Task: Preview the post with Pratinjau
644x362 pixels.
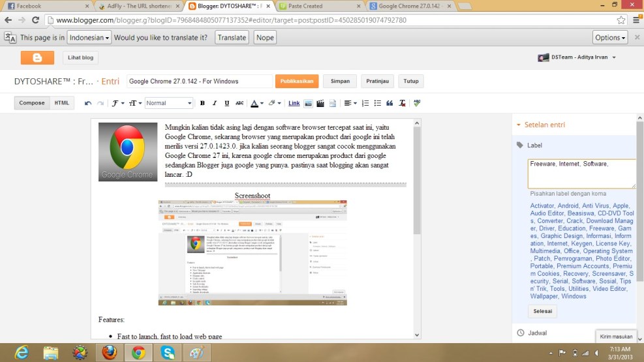Action: click(x=377, y=82)
